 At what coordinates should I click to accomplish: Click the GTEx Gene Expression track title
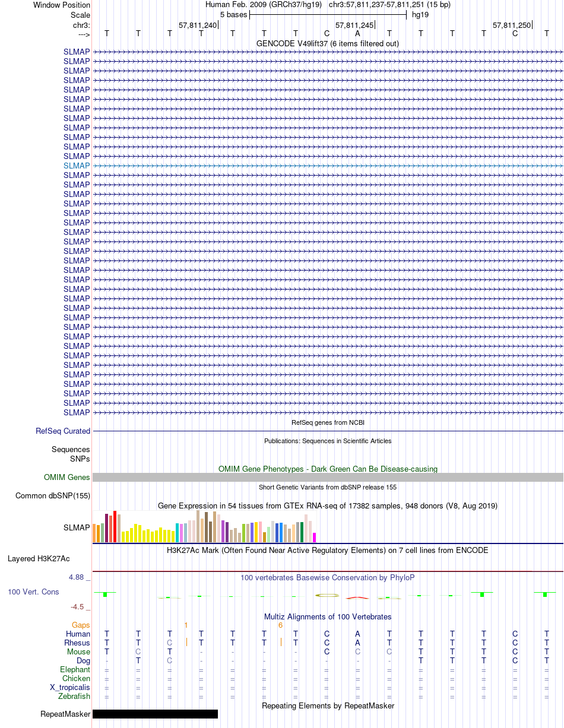(x=328, y=506)
